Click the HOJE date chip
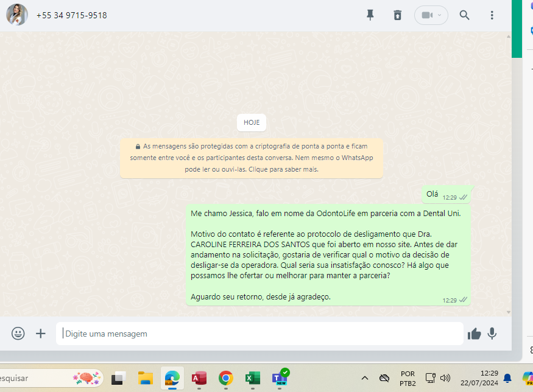 click(x=252, y=122)
